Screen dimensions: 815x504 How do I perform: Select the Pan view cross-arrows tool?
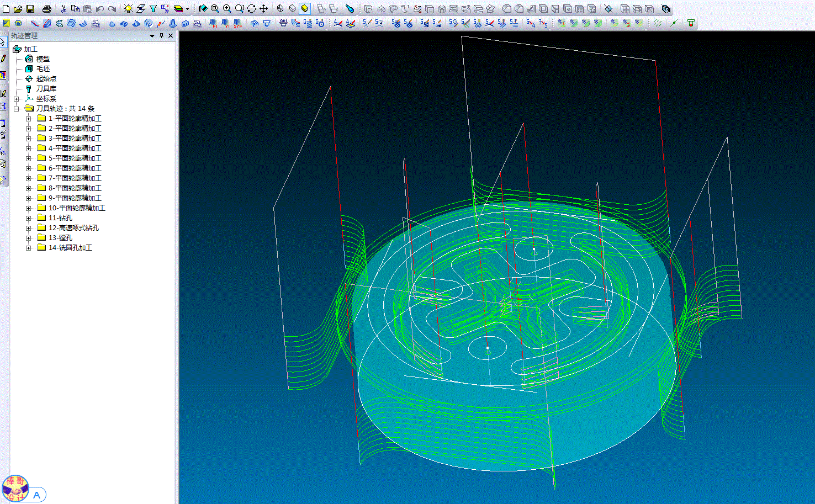pyautogui.click(x=264, y=9)
